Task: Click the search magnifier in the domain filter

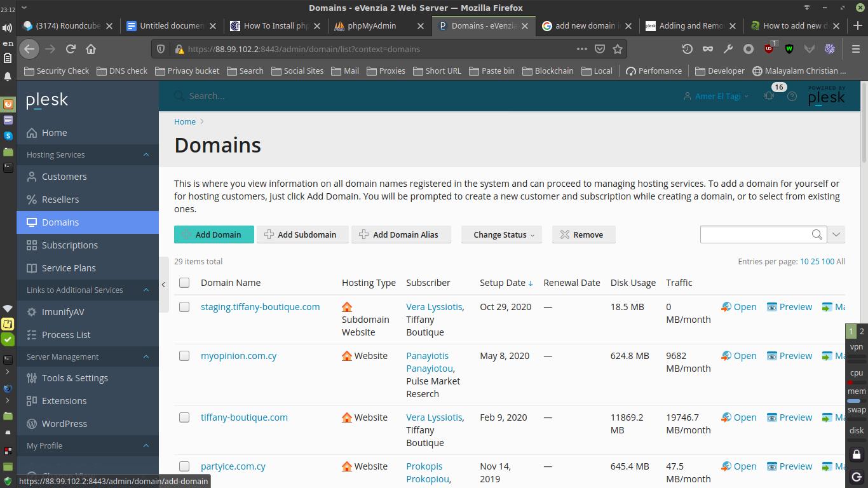Action: [817, 234]
